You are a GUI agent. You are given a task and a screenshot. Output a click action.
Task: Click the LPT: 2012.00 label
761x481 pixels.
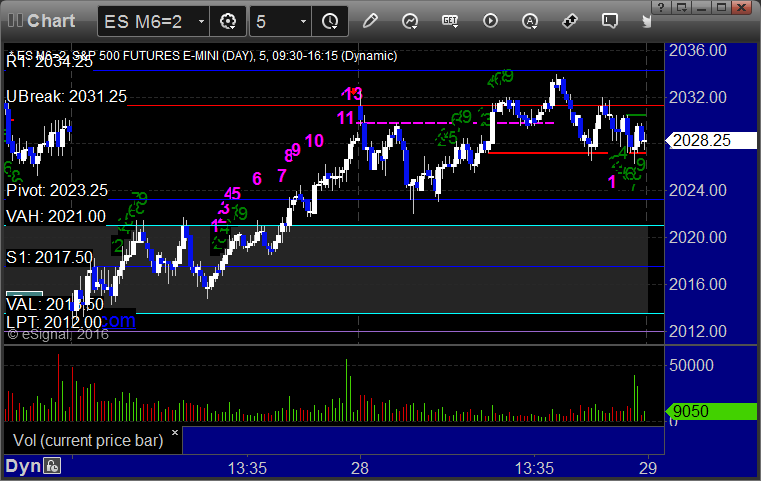[54, 322]
